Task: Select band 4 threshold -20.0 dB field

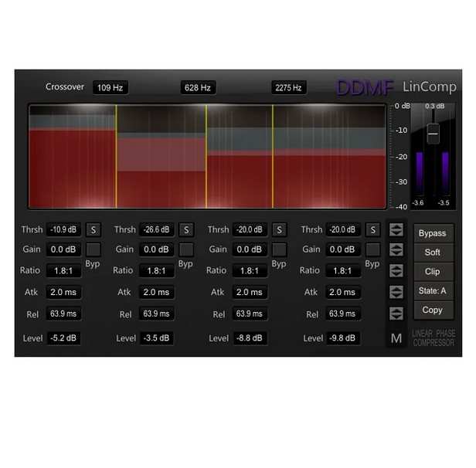Action: tap(343, 229)
